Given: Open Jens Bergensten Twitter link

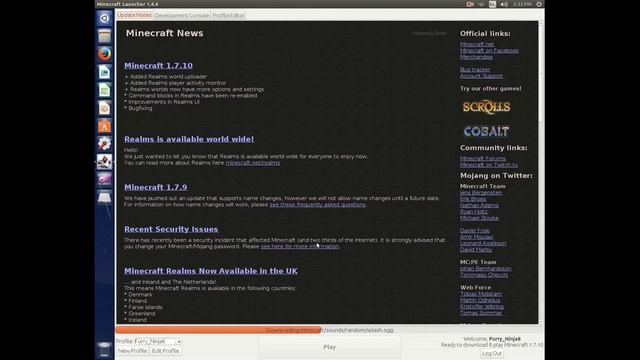Looking at the screenshot, I should click(x=481, y=193).
